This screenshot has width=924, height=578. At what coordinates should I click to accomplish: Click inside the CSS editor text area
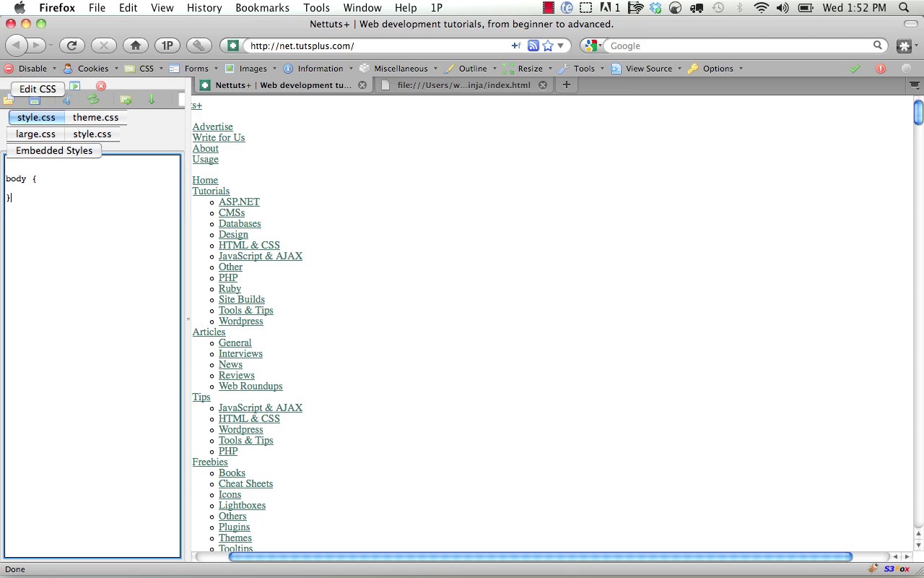coord(92,356)
